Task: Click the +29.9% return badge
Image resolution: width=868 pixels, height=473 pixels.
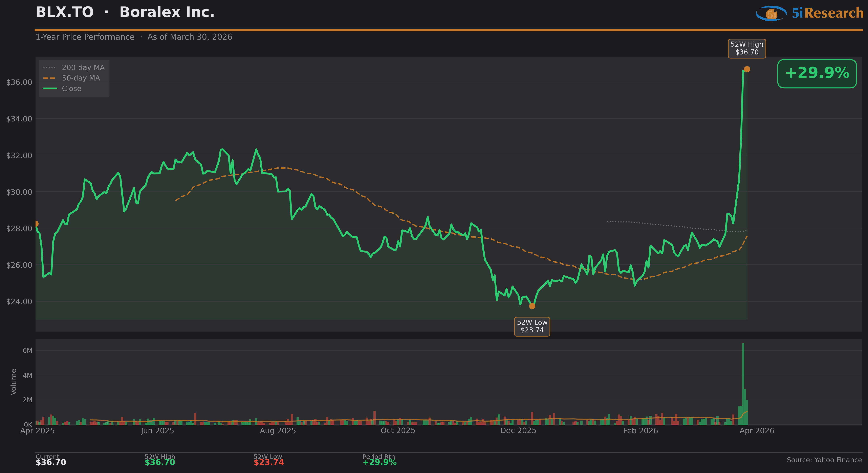Action: pos(817,73)
